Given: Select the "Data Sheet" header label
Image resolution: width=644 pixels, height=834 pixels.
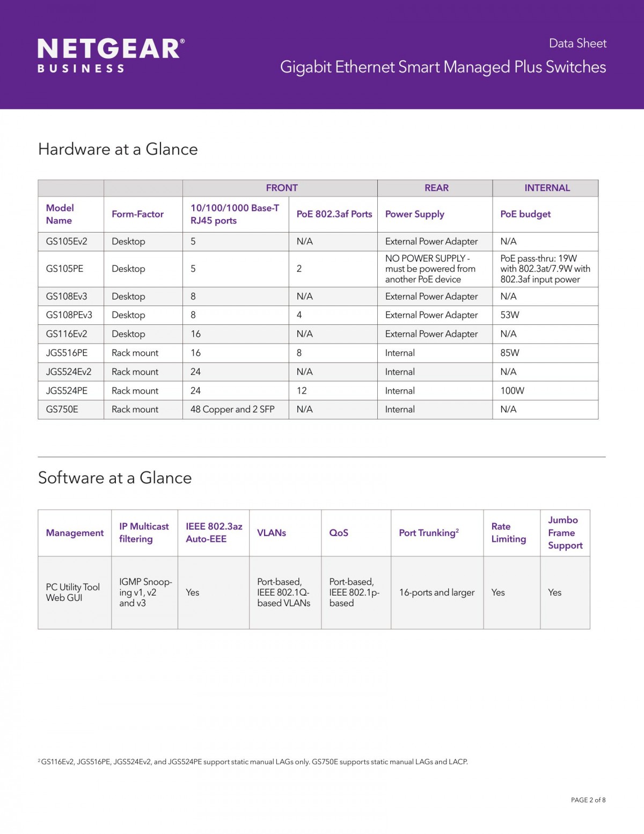Looking at the screenshot, I should coord(577,43).
